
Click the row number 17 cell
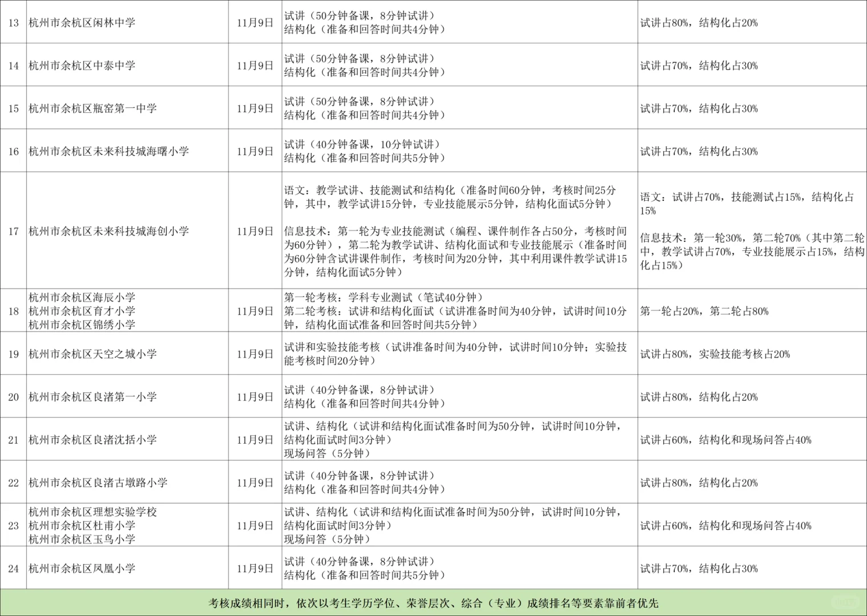pyautogui.click(x=13, y=231)
